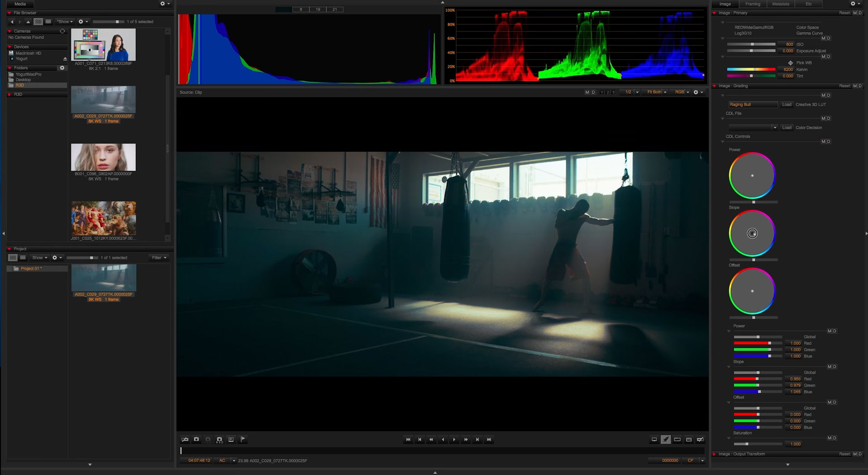Select the J001_C025 painting clip thumbnail
Image resolution: width=868 pixels, height=475 pixels.
(x=103, y=218)
